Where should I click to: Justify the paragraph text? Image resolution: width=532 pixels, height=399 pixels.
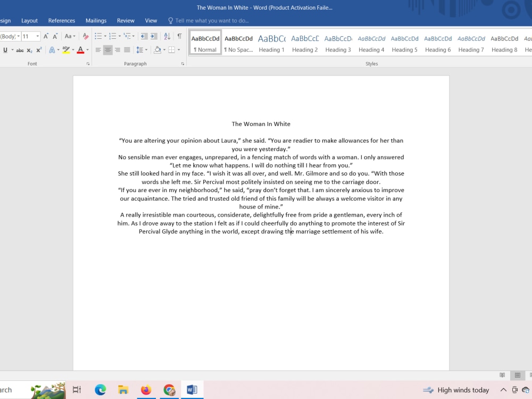tap(127, 50)
